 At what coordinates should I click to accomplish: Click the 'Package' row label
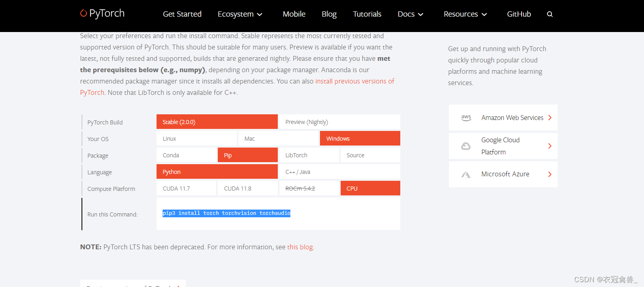coord(98,156)
